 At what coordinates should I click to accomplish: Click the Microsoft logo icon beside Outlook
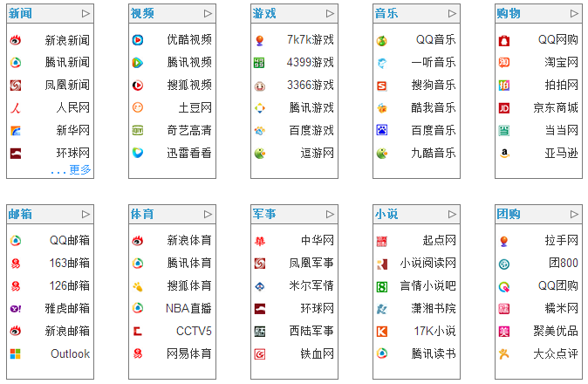coord(16,353)
